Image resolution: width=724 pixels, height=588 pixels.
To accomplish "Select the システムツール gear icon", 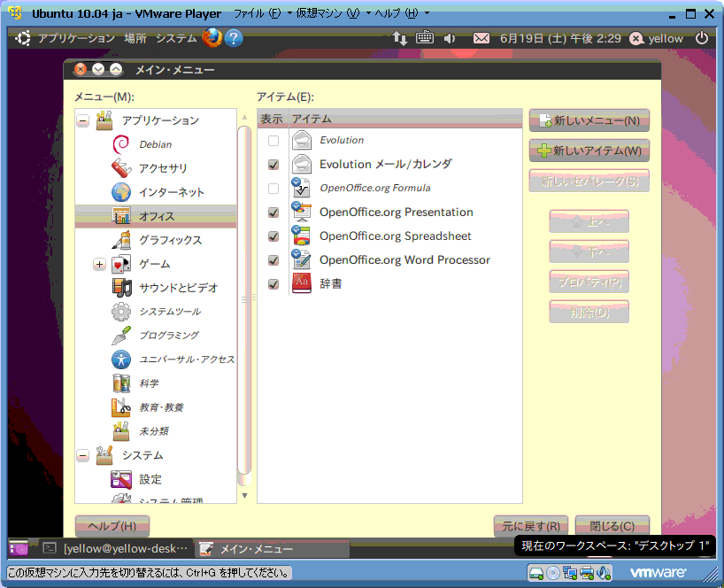I will click(x=121, y=312).
